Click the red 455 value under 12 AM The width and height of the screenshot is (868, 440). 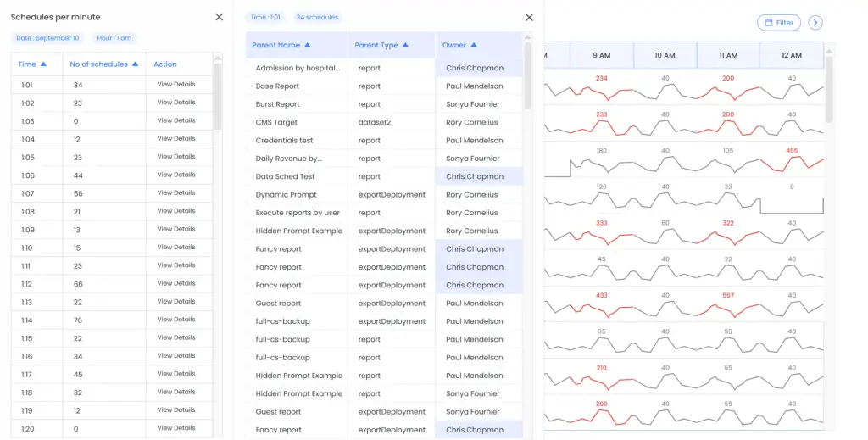[792, 151]
